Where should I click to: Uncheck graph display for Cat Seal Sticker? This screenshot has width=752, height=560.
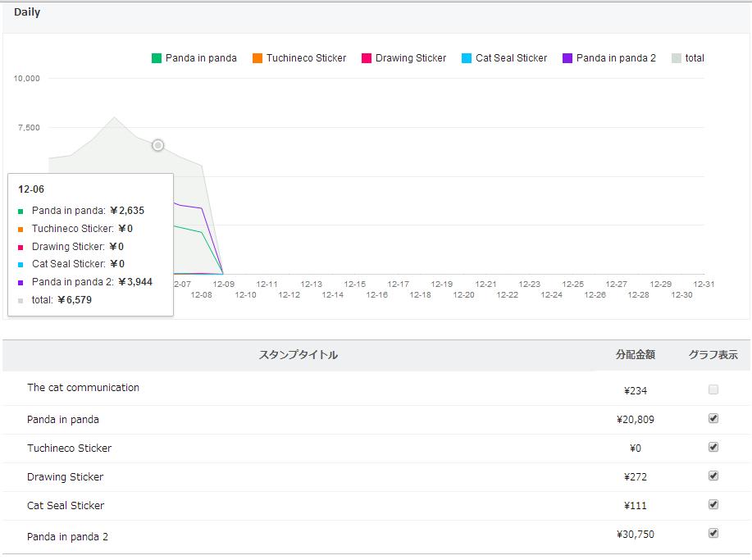[x=713, y=504]
